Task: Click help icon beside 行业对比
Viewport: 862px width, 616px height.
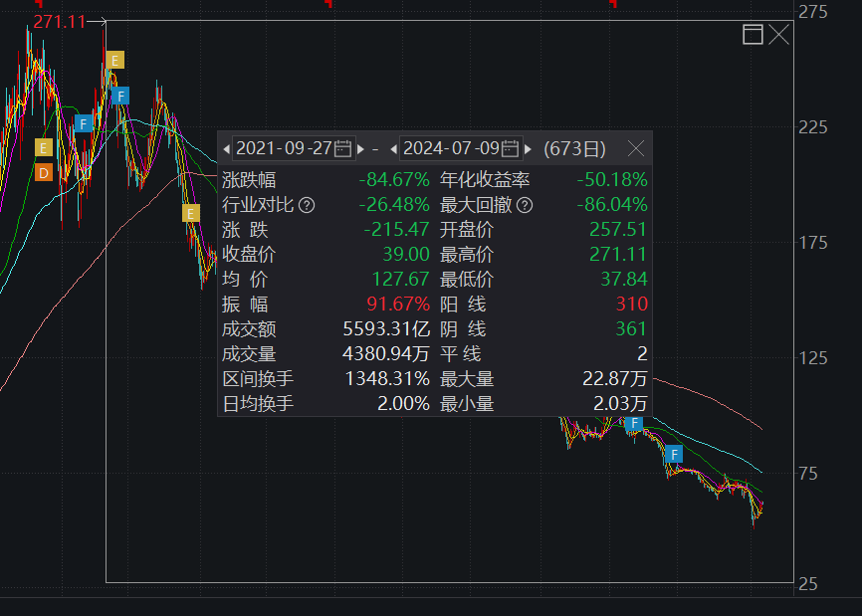Action: pos(307,206)
